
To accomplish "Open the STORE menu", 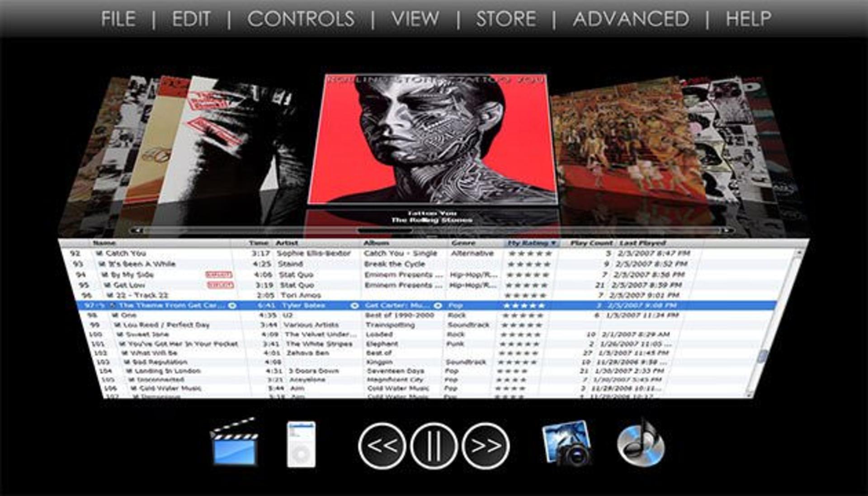I will click(506, 19).
